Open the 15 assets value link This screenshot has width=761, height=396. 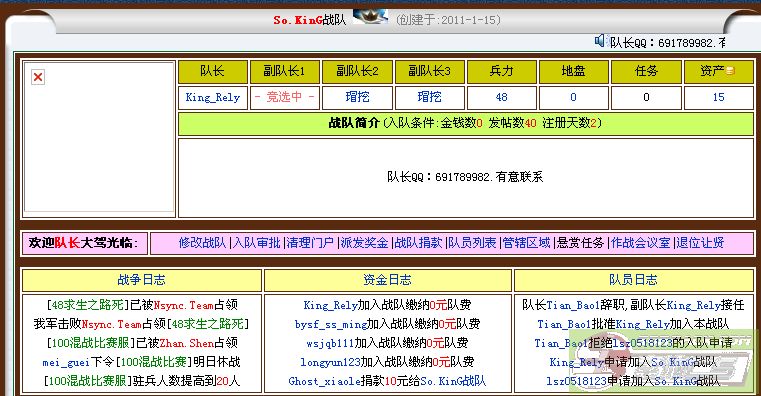pyautogui.click(x=718, y=98)
